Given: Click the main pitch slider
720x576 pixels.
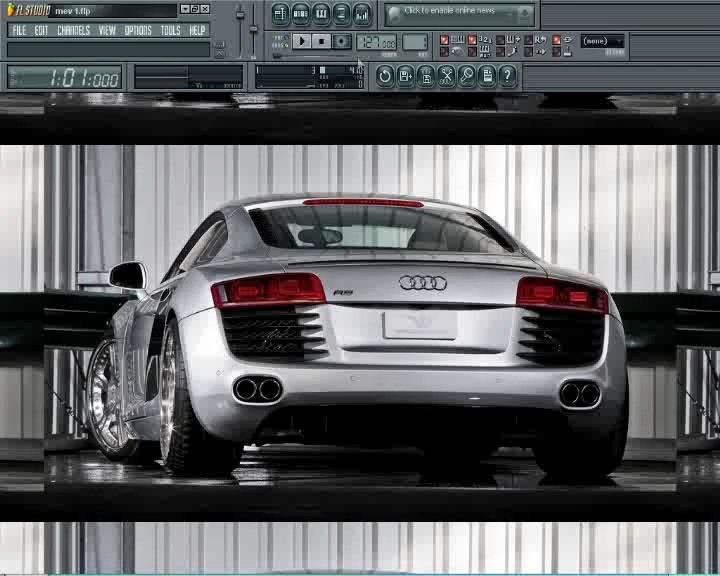Looking at the screenshot, I should coord(253,31).
